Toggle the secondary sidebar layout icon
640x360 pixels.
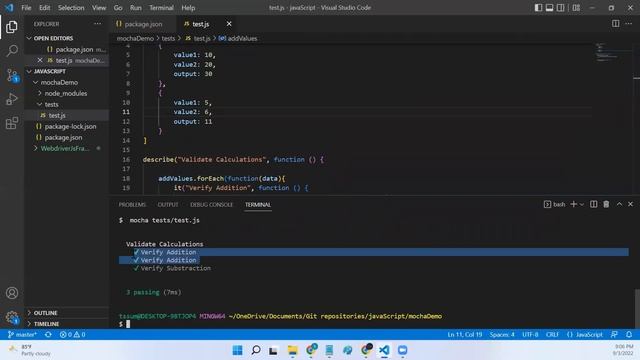561,7
